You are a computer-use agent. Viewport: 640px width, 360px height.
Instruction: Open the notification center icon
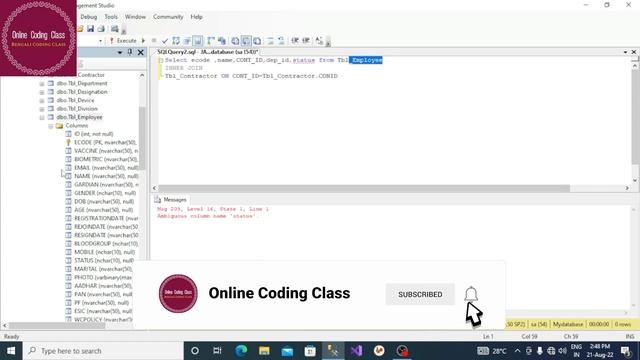(x=625, y=351)
